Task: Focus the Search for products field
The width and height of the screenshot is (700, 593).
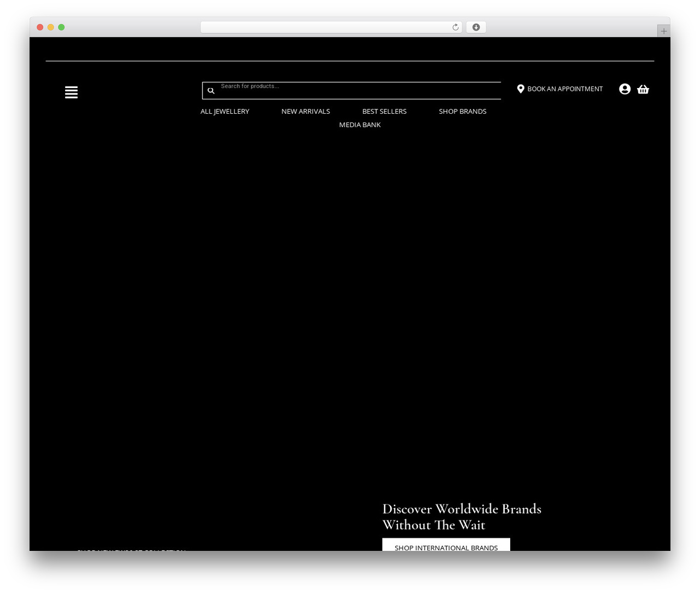Action: pos(352,90)
